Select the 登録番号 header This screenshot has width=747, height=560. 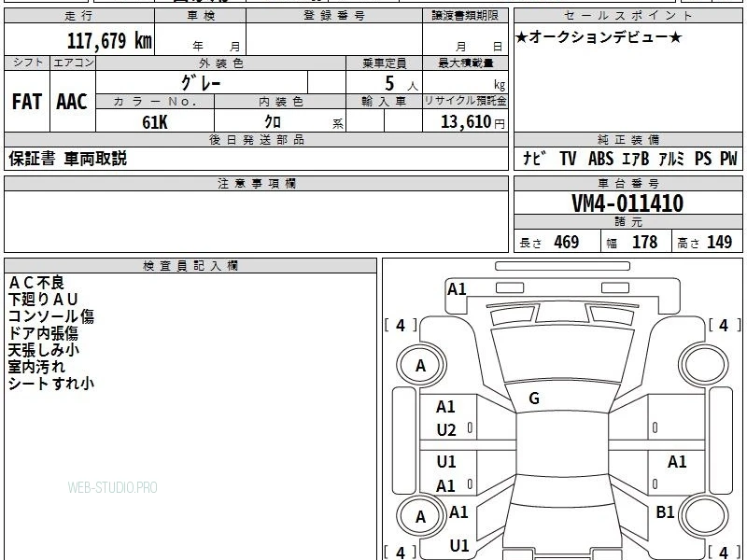click(x=334, y=16)
